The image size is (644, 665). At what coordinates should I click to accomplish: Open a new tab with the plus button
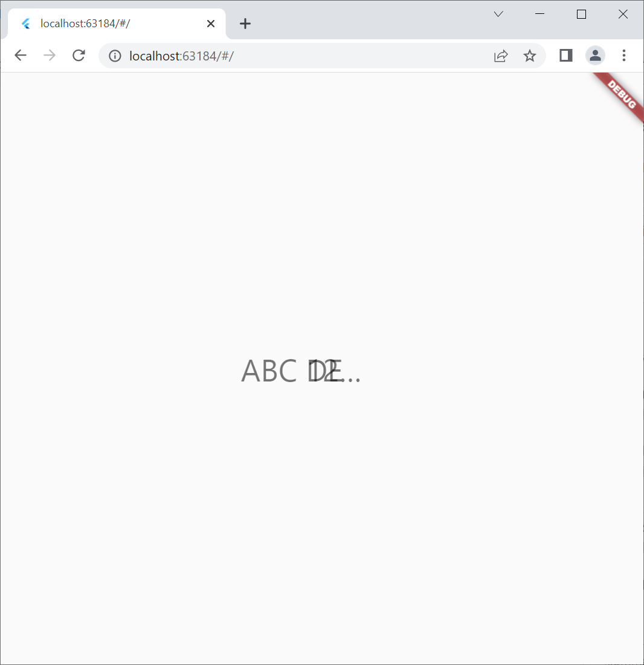point(245,24)
